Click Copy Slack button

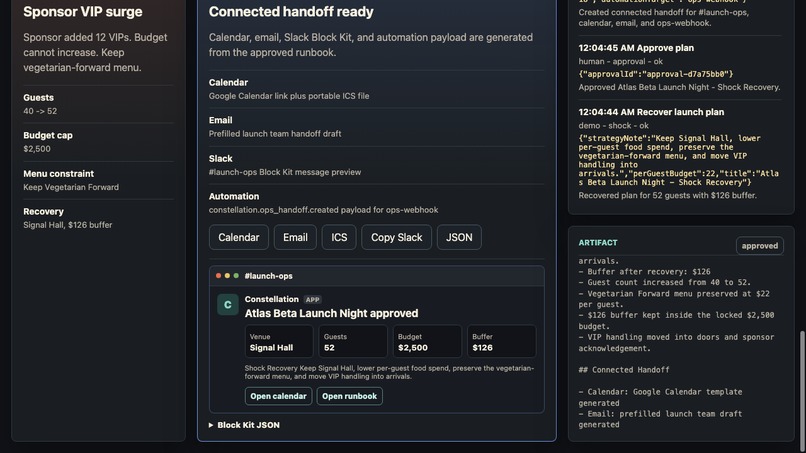[x=396, y=237]
